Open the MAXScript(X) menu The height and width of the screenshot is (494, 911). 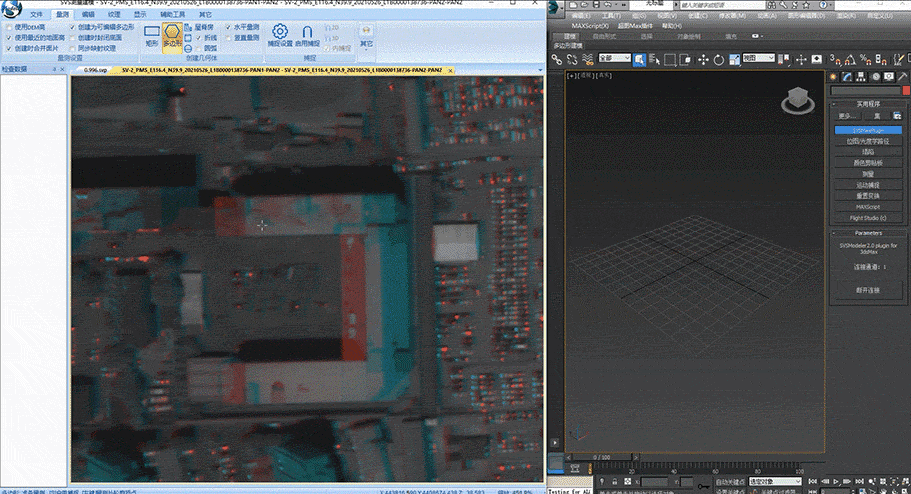(590, 25)
